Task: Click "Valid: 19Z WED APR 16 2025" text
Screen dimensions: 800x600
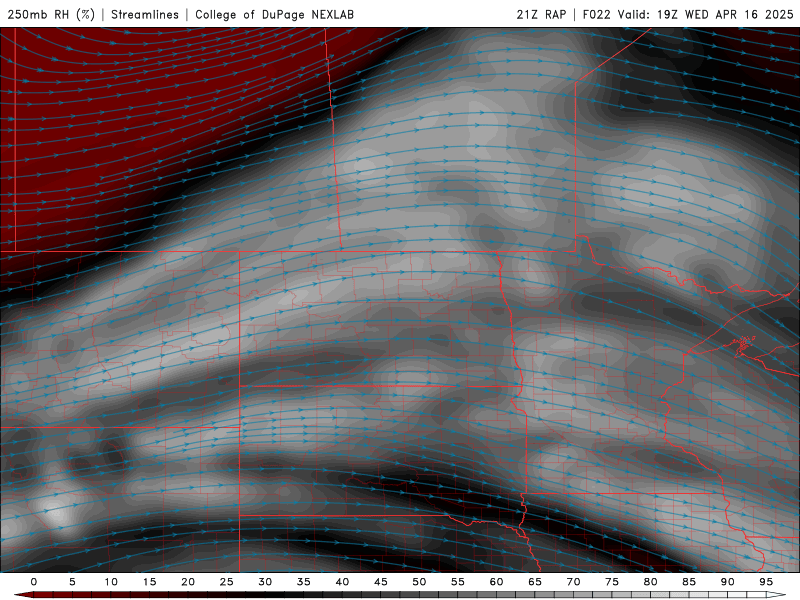Action: coord(706,15)
